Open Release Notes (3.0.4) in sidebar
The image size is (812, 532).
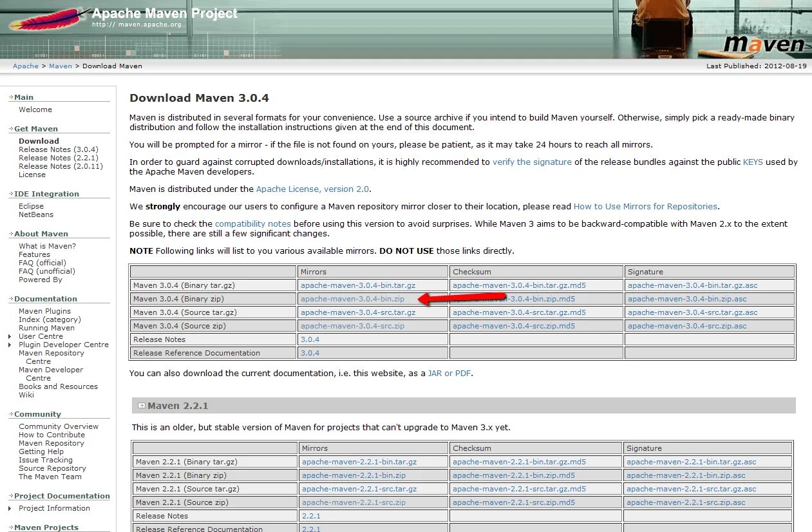(59, 149)
